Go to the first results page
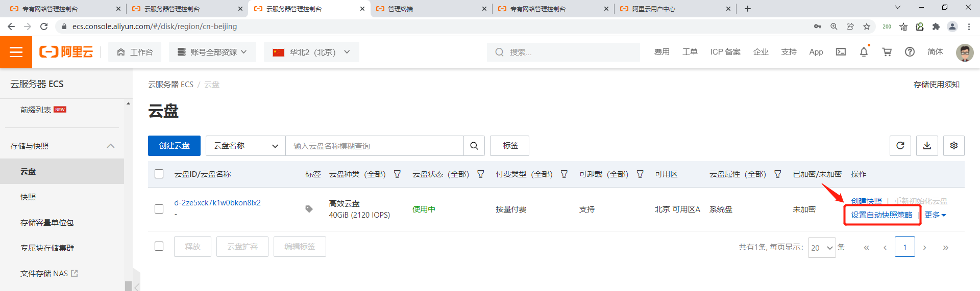This screenshot has width=980, height=291. pyautogui.click(x=866, y=248)
